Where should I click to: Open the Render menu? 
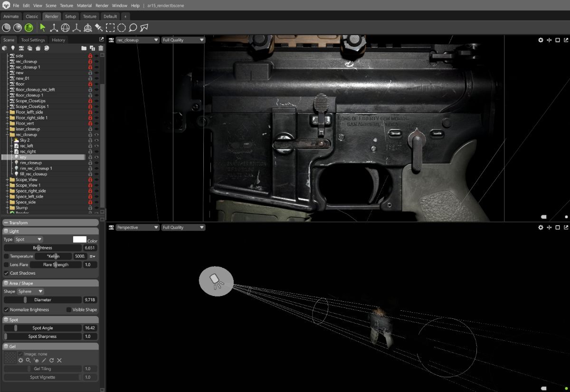(102, 6)
